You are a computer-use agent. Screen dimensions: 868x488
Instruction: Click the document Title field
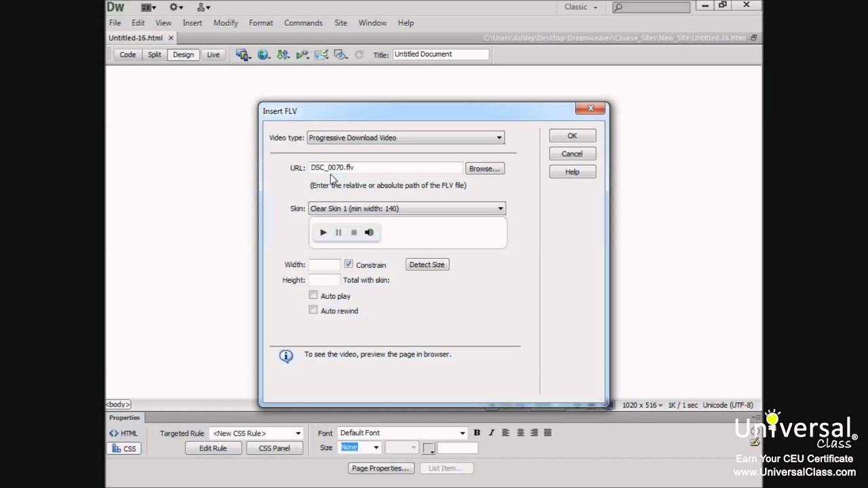[440, 54]
